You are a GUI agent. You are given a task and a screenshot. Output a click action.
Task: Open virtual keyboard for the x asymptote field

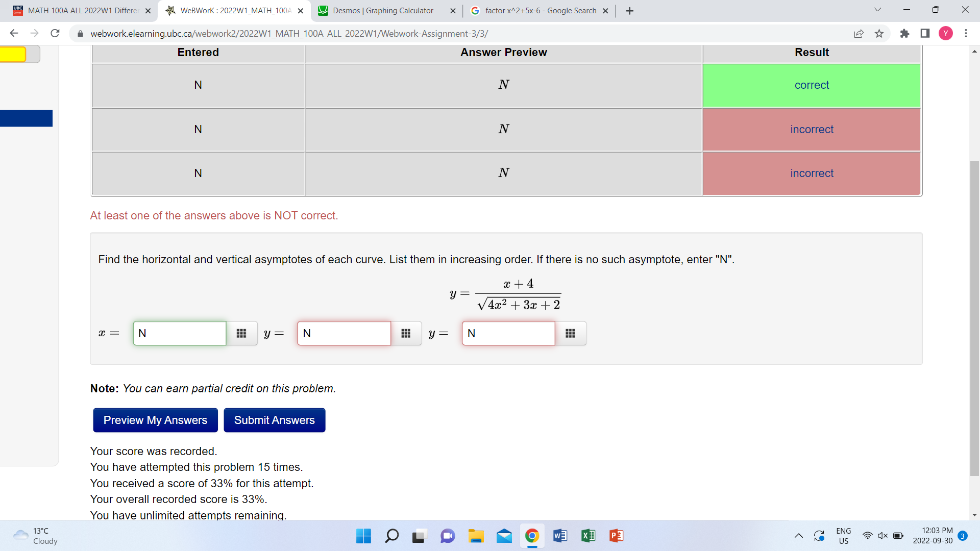coord(241,333)
